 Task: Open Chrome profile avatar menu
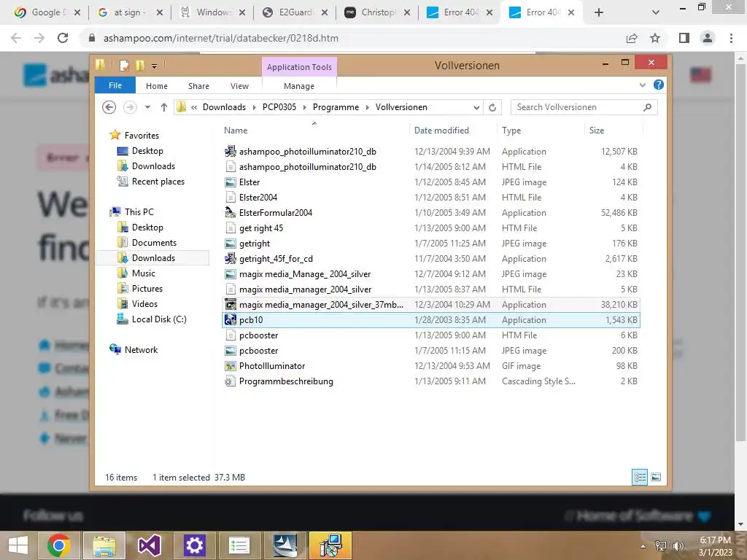click(708, 38)
